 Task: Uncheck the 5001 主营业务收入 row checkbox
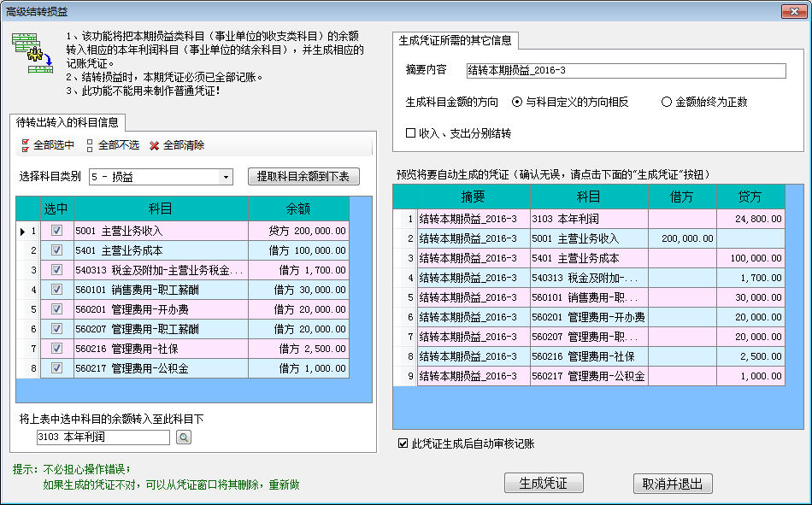pos(57,231)
